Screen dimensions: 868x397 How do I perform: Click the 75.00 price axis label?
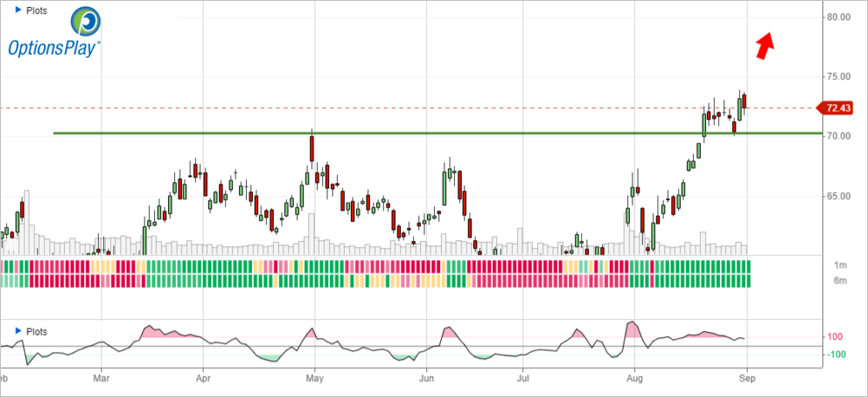[x=838, y=76]
